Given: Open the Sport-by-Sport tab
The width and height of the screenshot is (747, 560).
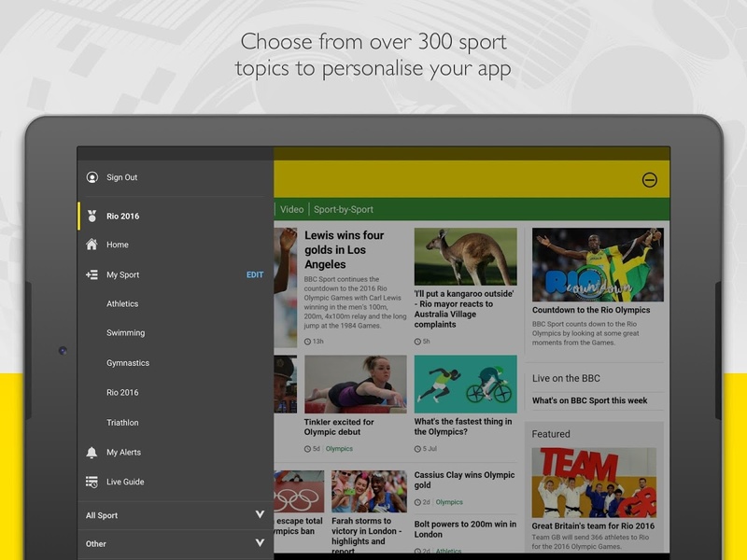Looking at the screenshot, I should pyautogui.click(x=343, y=209).
